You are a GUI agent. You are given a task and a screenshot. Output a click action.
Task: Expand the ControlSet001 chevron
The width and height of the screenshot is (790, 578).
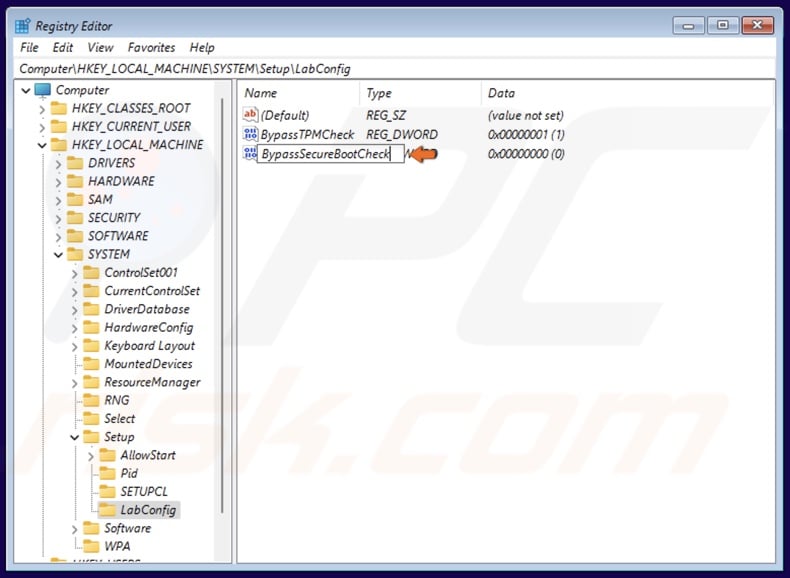click(x=75, y=273)
